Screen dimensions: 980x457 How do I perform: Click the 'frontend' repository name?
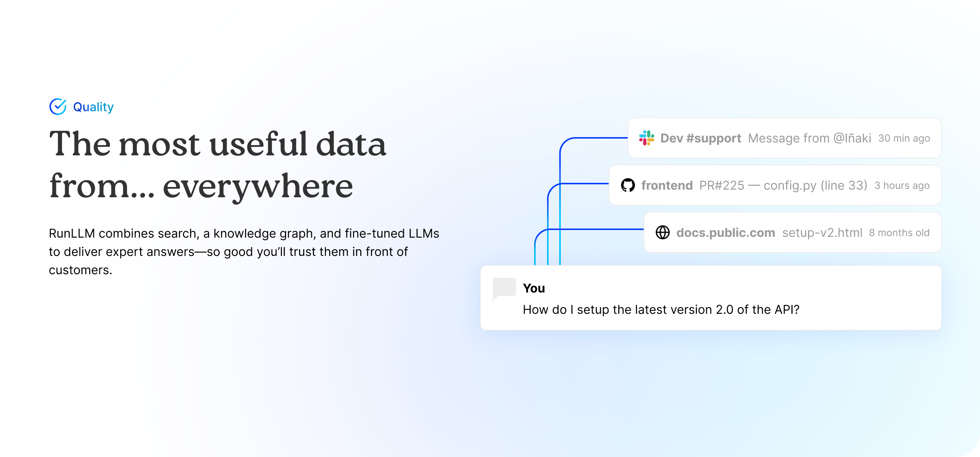tap(667, 185)
